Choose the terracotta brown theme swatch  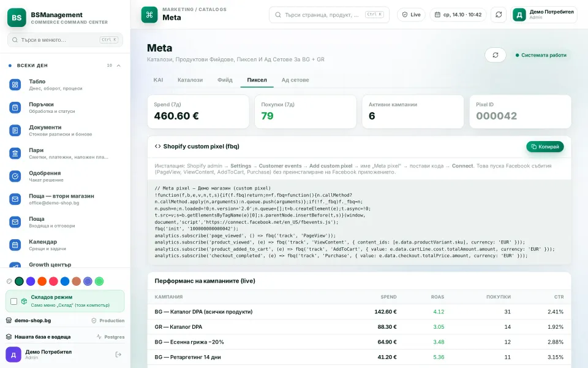pyautogui.click(x=77, y=282)
